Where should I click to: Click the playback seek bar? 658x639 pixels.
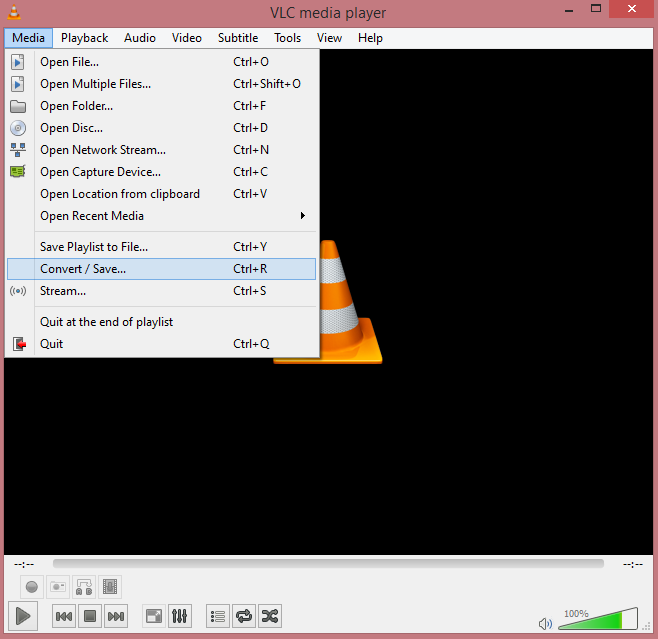click(328, 564)
